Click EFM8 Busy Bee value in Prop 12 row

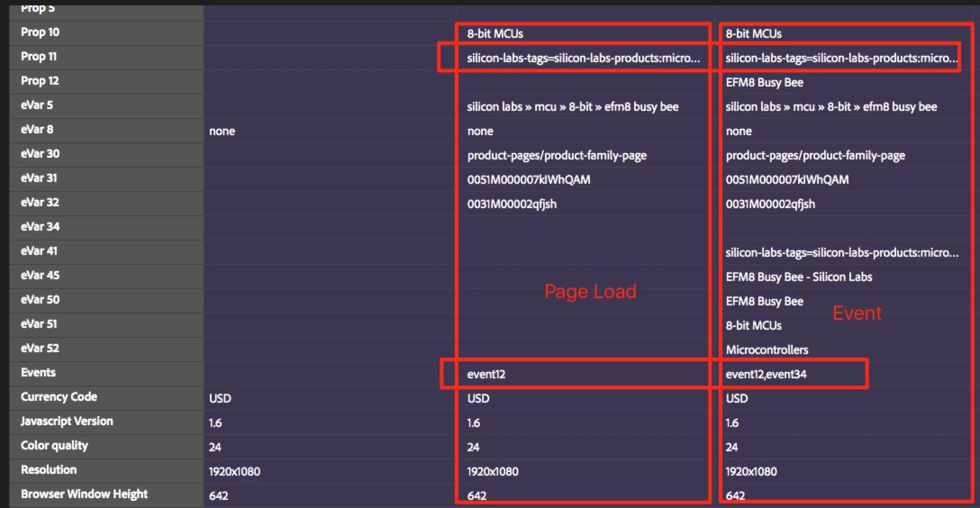(x=764, y=83)
